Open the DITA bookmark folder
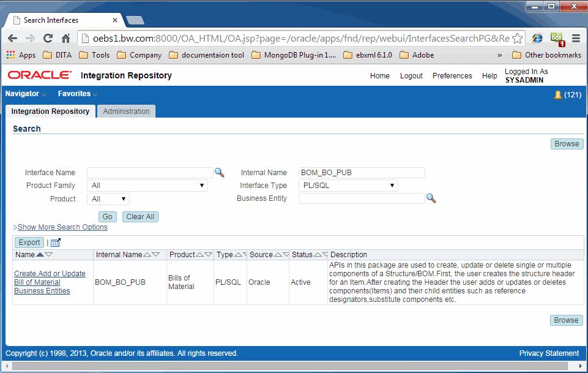 point(57,55)
